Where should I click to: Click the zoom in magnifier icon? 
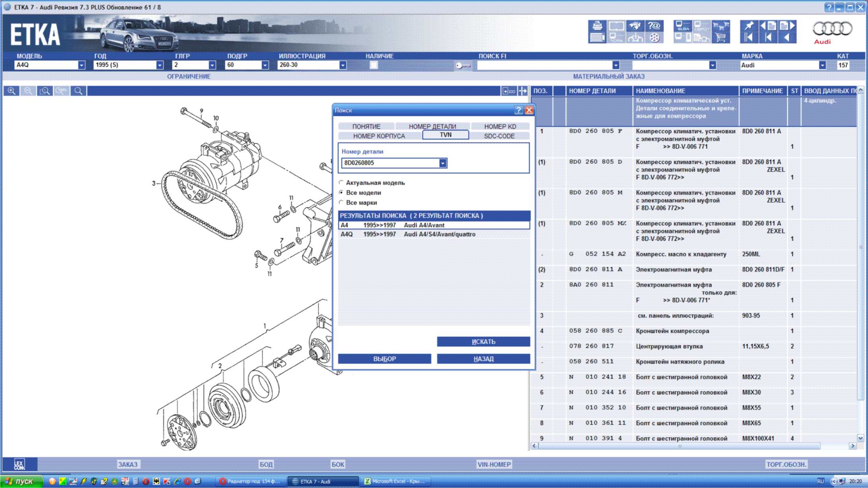(x=12, y=91)
